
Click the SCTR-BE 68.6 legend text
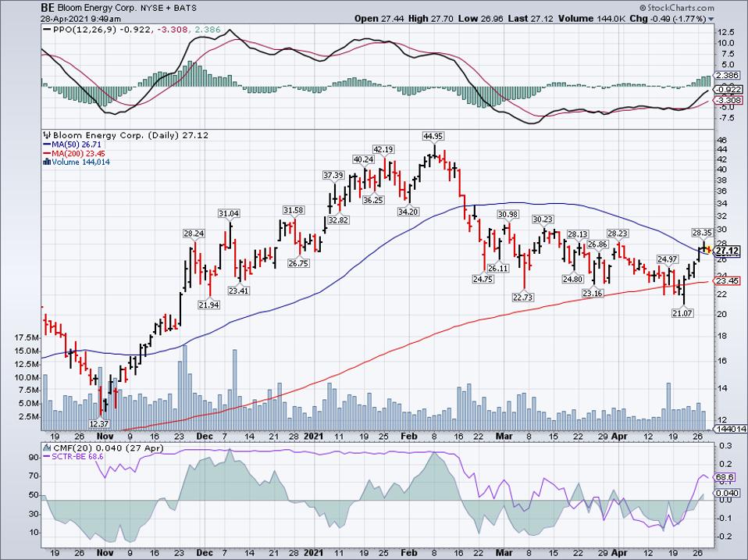77,456
